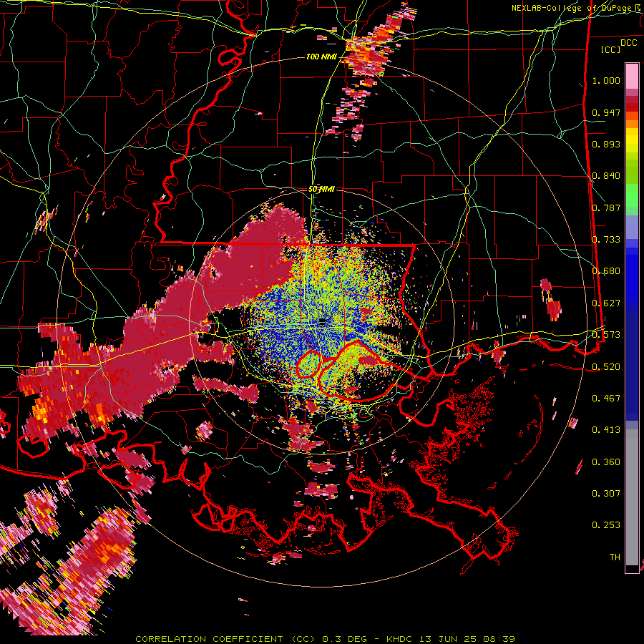Viewport: 644px width, 644px height.
Task: Click the 50 NMI range ring label
Action: 321,190
